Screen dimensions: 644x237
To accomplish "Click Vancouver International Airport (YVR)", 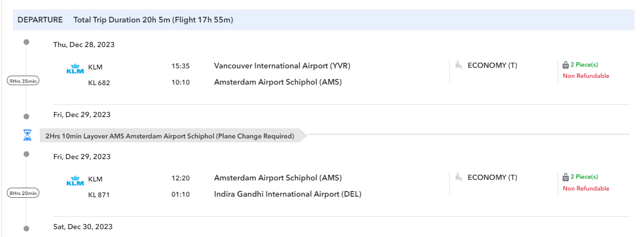I will [x=282, y=66].
